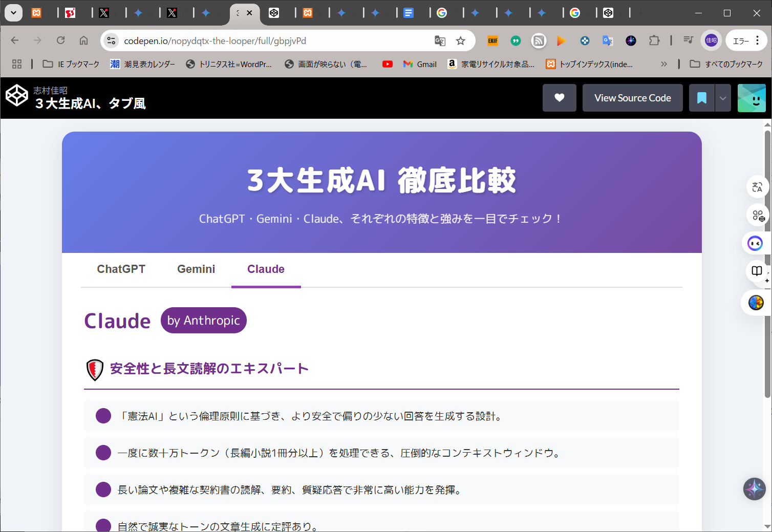The width and height of the screenshot is (772, 532).
Task: Click the list row starting 一度に数十万トークン
Action: (381, 453)
